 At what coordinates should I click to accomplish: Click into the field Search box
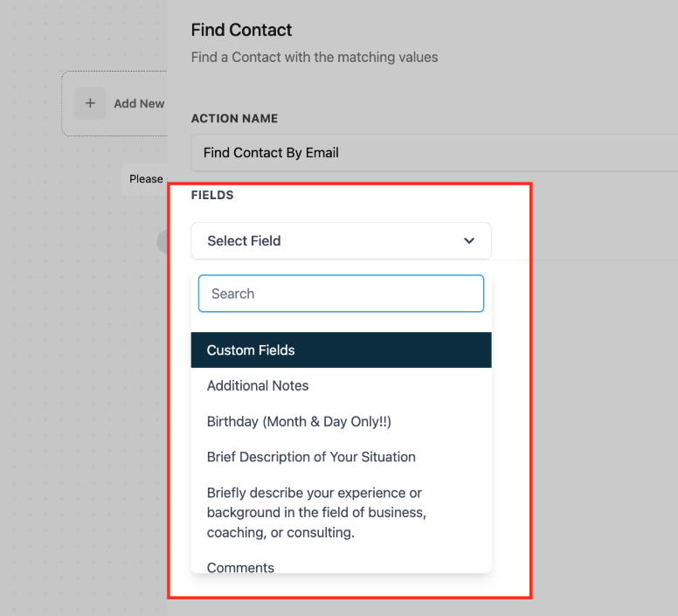click(x=341, y=294)
